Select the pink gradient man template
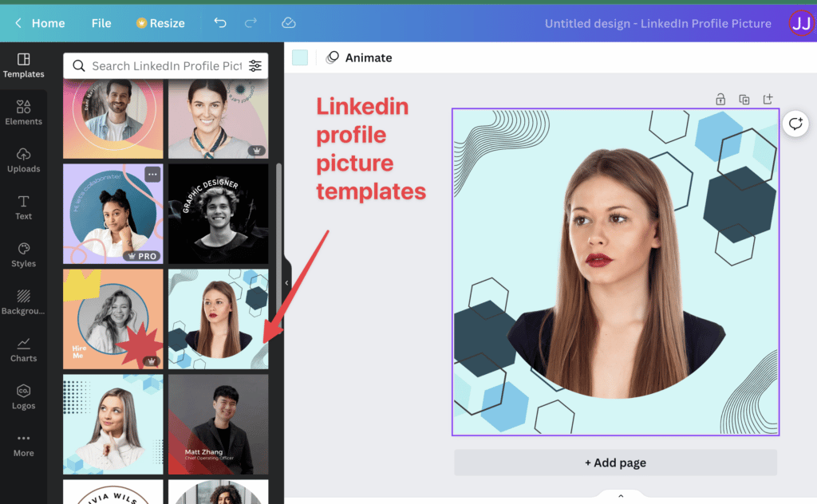 coord(113,119)
